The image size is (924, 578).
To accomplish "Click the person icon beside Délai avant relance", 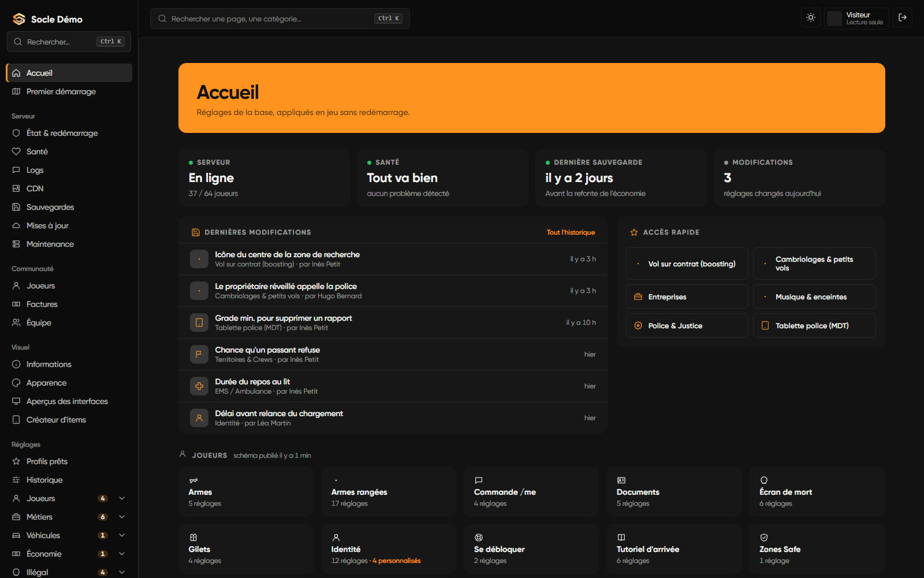I will [199, 418].
